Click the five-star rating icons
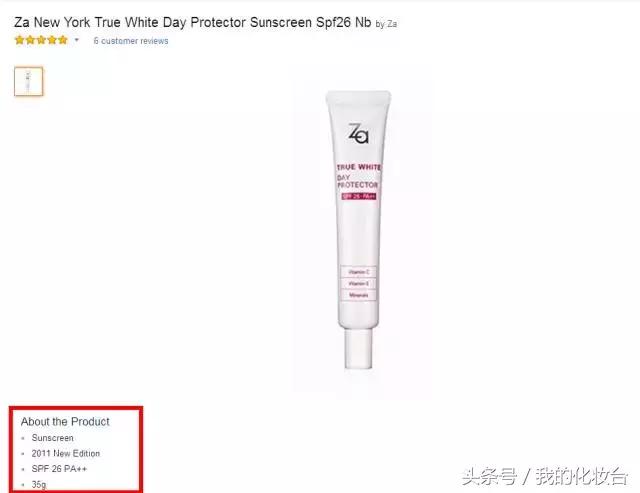The image size is (640, 493). (x=41, y=40)
